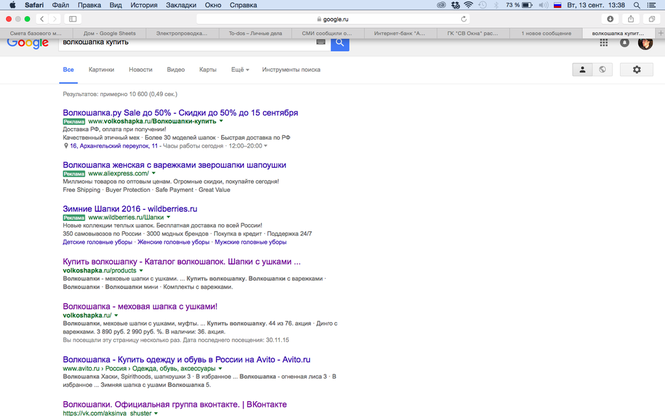Click the address pin link Архангельский переулок
Viewport: 665px width, 416px height.
pyautogui.click(x=114, y=146)
